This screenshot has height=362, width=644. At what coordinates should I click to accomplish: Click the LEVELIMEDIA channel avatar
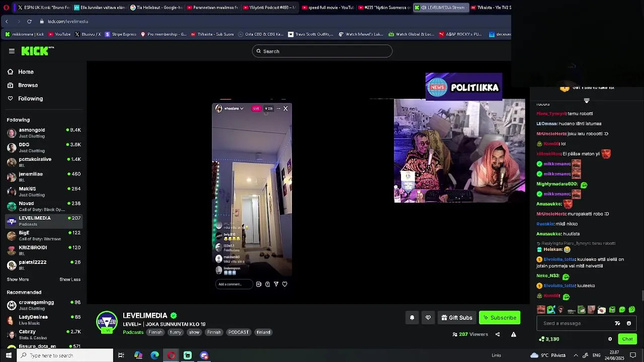(107, 322)
